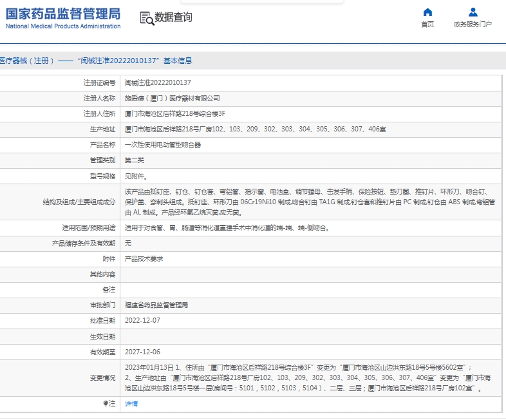The width and height of the screenshot is (506, 420).
Task: Click the 生效日期 row label
Action: pyautogui.click(x=102, y=336)
